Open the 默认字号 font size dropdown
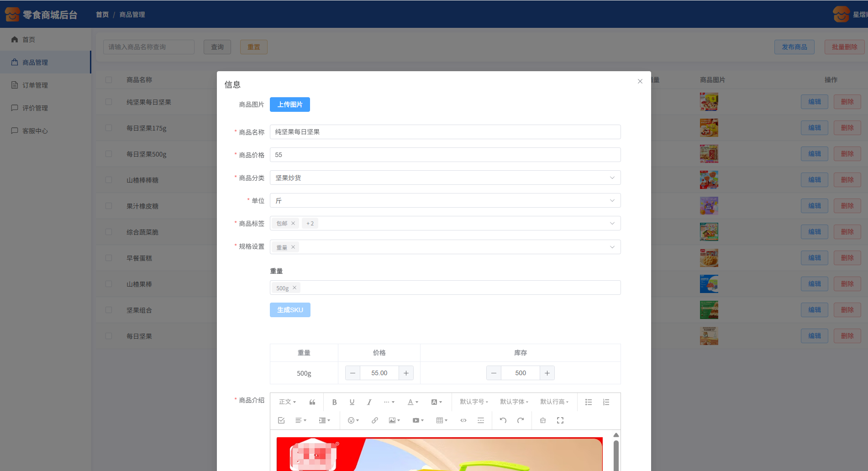 tap(473, 402)
